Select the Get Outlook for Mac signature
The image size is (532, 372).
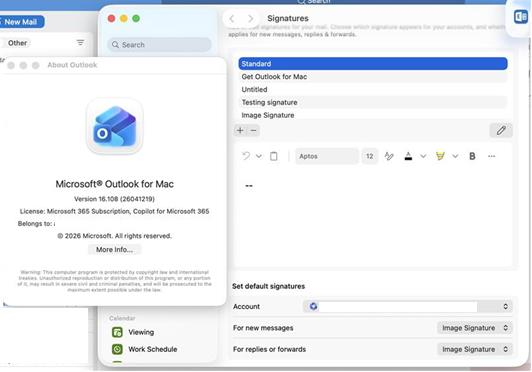tap(373, 77)
